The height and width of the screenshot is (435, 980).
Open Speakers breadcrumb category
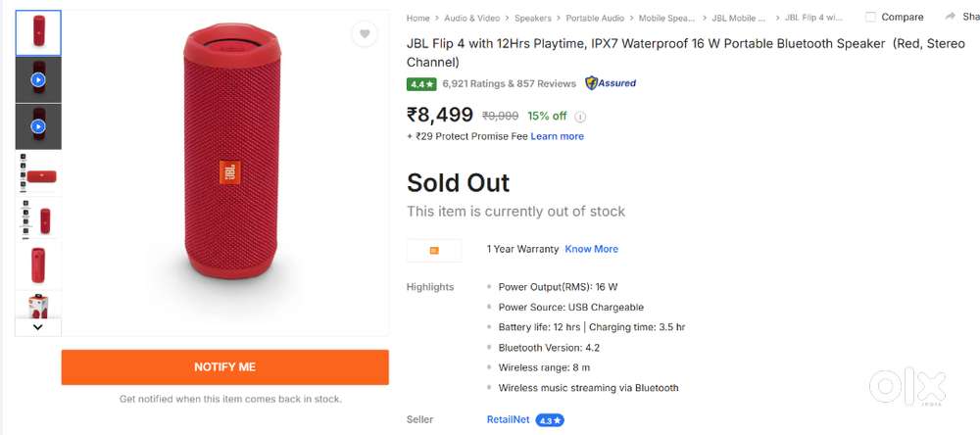[x=533, y=18]
